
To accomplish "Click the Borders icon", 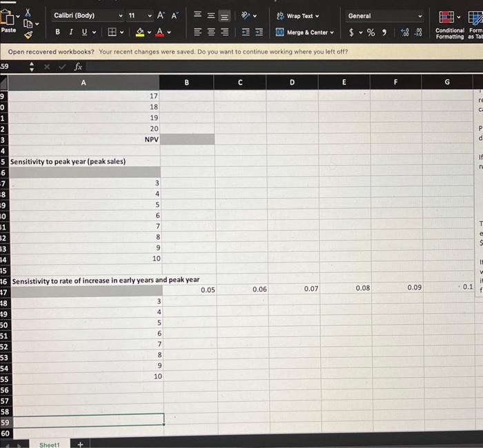I will pos(112,32).
